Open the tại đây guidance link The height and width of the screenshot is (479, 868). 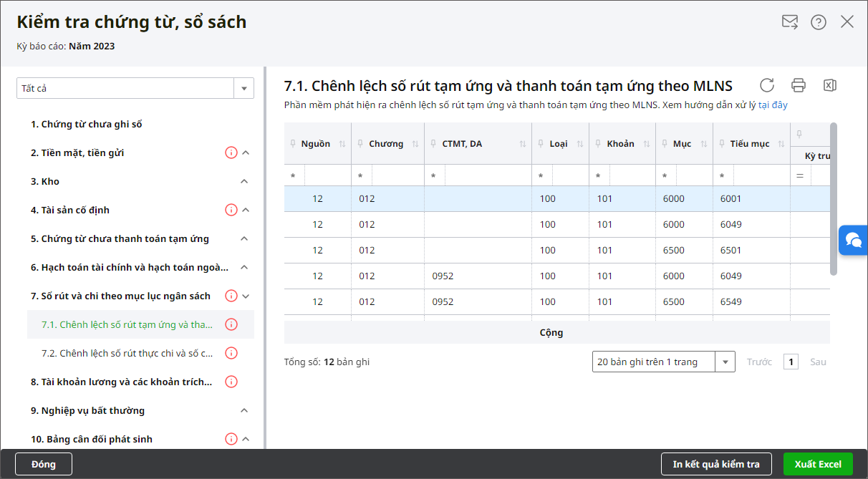[x=773, y=105]
